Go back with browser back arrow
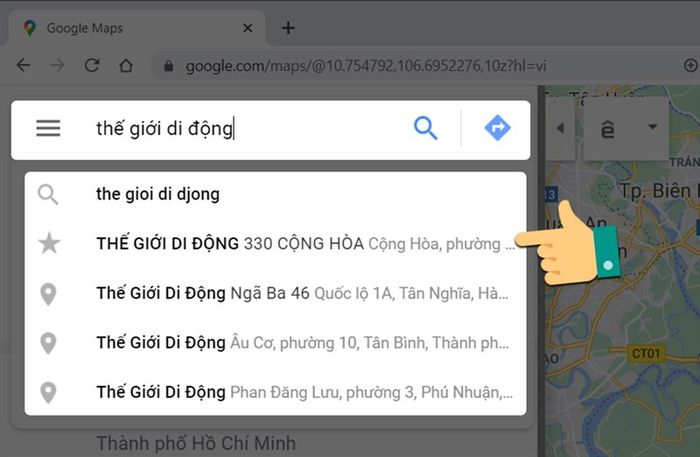Screen dimensions: 700x457 (x=24, y=66)
